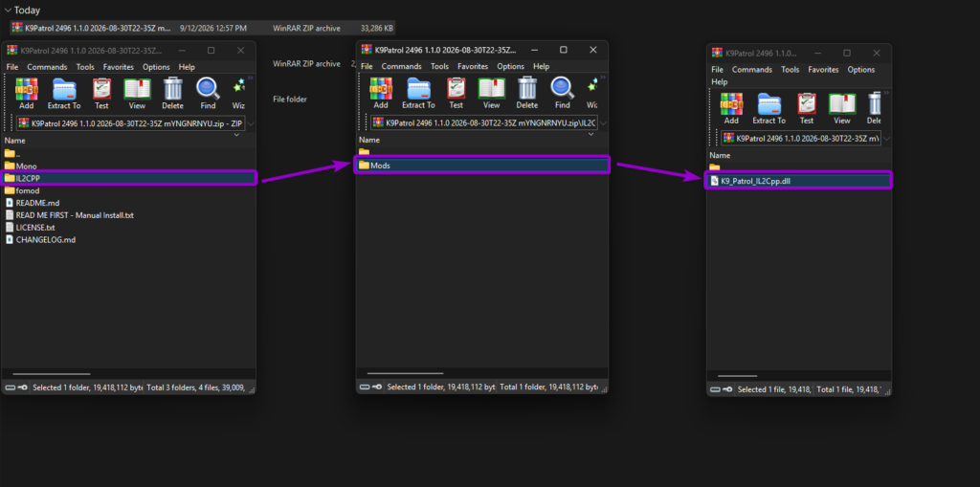980x487 pixels.
Task: Click Test icon in right WinRAR window
Action: (x=806, y=108)
